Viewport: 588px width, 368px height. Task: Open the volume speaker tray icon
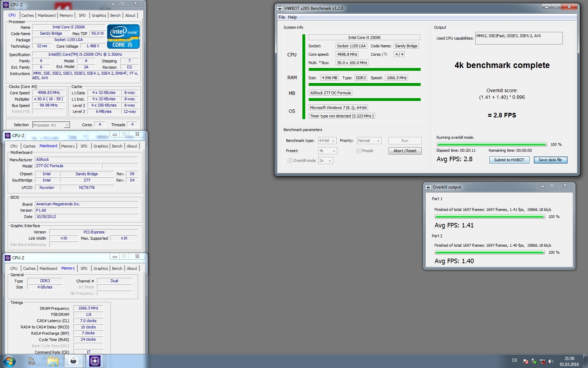pos(551,361)
